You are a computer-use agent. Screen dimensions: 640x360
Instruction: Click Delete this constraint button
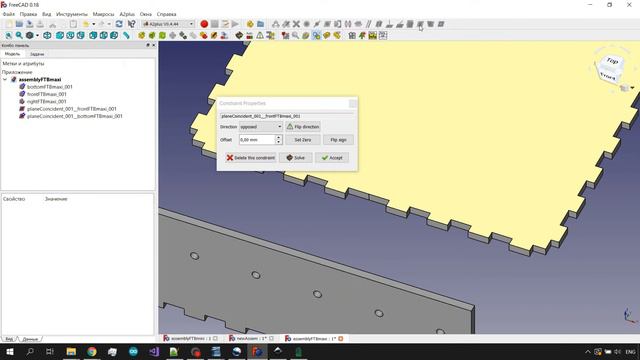[251, 158]
